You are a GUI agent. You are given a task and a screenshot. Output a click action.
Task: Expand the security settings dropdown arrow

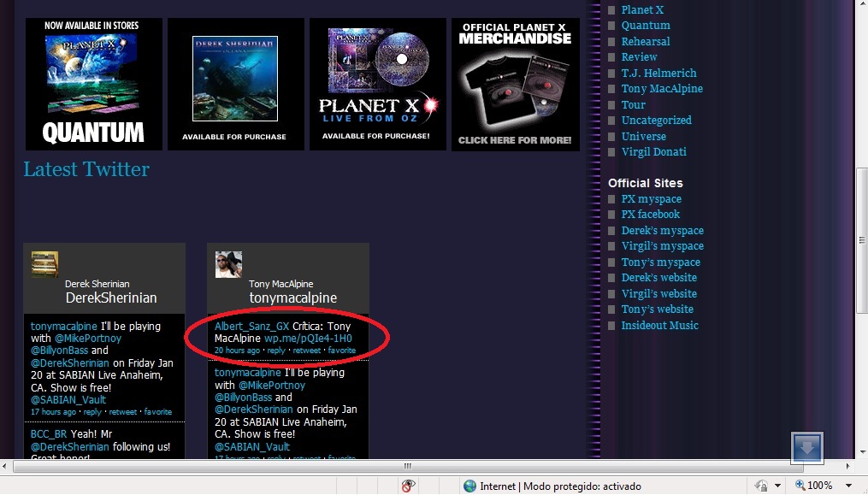[x=777, y=486]
